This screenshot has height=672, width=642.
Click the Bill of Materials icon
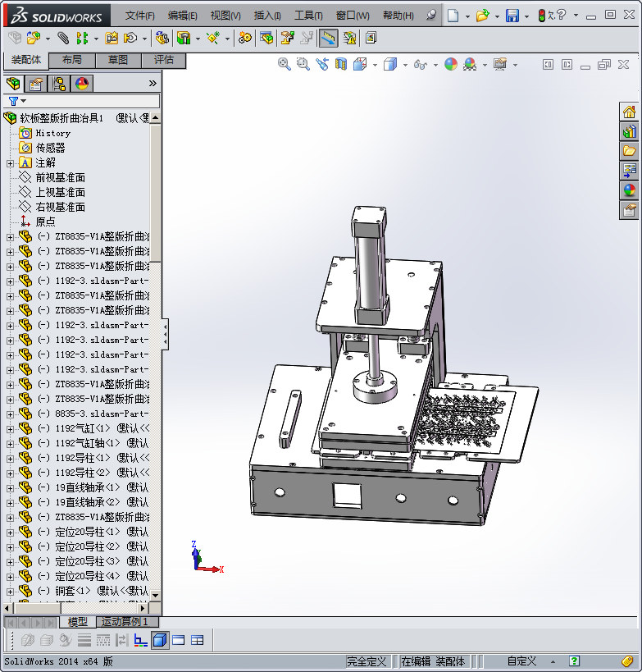coord(266,38)
